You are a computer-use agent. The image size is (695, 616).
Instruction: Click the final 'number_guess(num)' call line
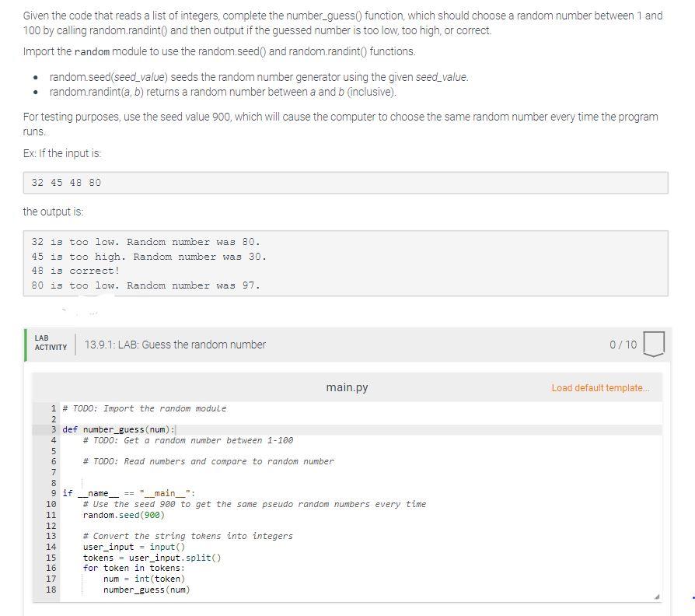[147, 590]
